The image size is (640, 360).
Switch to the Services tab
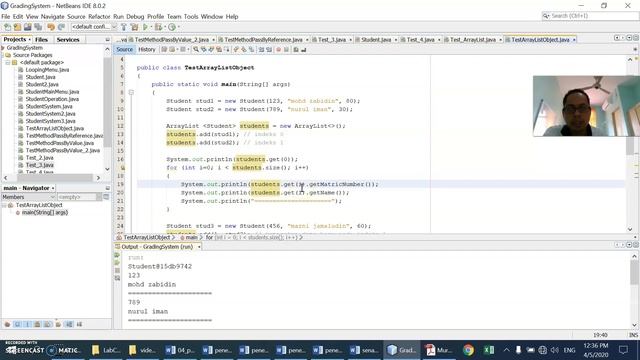tap(68, 40)
